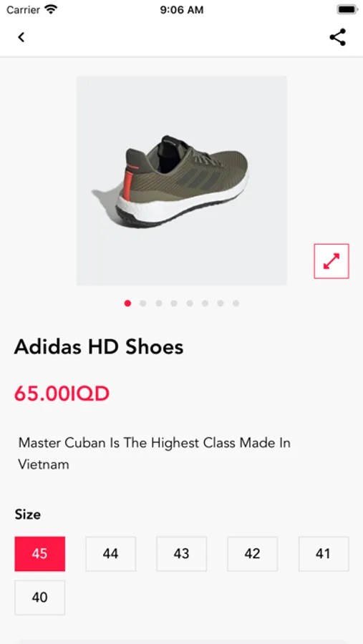Tap the Adidas HD Shoes title
363x644 pixels.
[x=99, y=347]
